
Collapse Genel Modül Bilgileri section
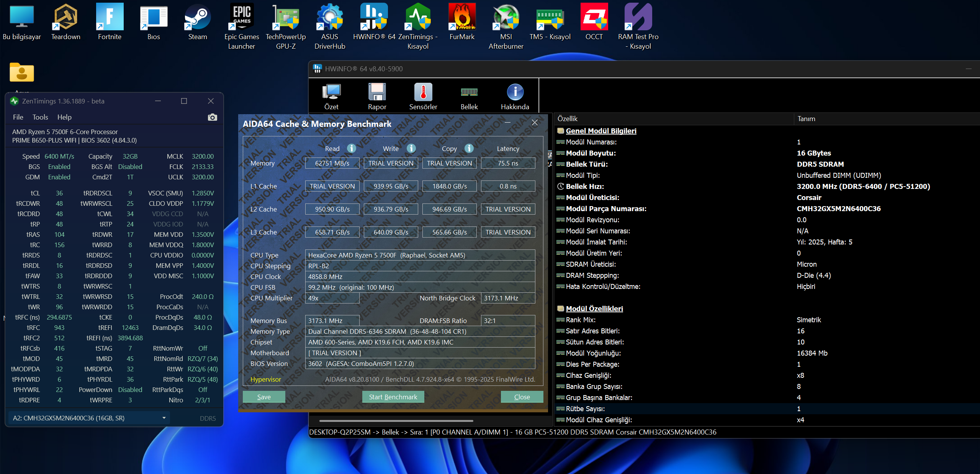(601, 131)
